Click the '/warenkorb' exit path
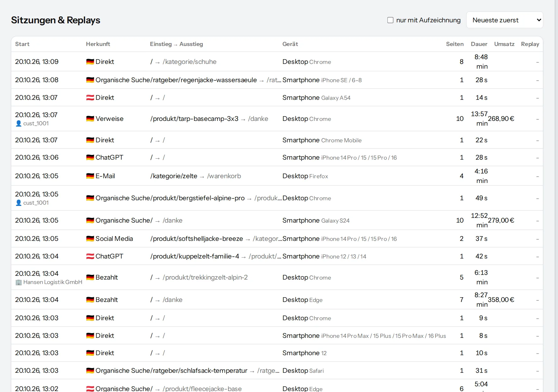The width and height of the screenshot is (558, 392). [x=224, y=176]
